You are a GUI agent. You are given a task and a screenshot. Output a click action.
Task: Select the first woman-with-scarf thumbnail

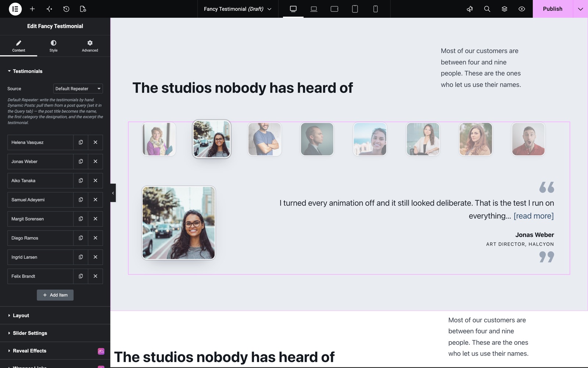159,139
